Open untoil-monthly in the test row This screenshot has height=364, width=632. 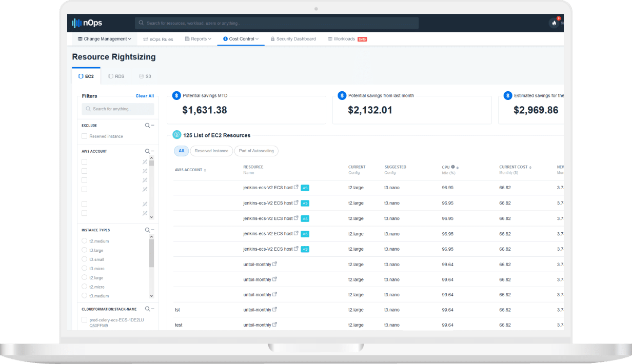point(257,325)
